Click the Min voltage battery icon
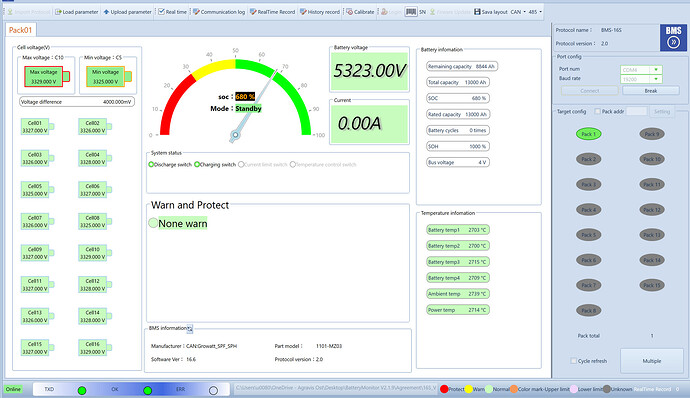Image resolution: width=690 pixels, height=398 pixels. coord(109,77)
